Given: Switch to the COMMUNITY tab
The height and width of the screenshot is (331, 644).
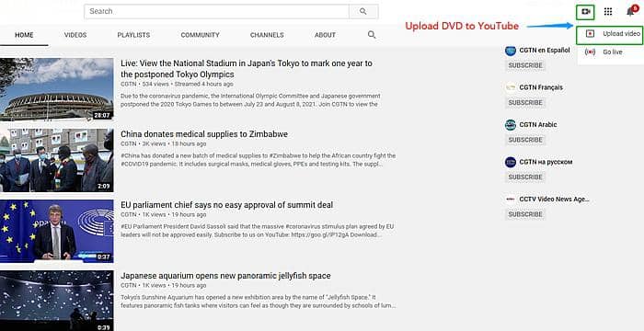Looking at the screenshot, I should [x=200, y=35].
